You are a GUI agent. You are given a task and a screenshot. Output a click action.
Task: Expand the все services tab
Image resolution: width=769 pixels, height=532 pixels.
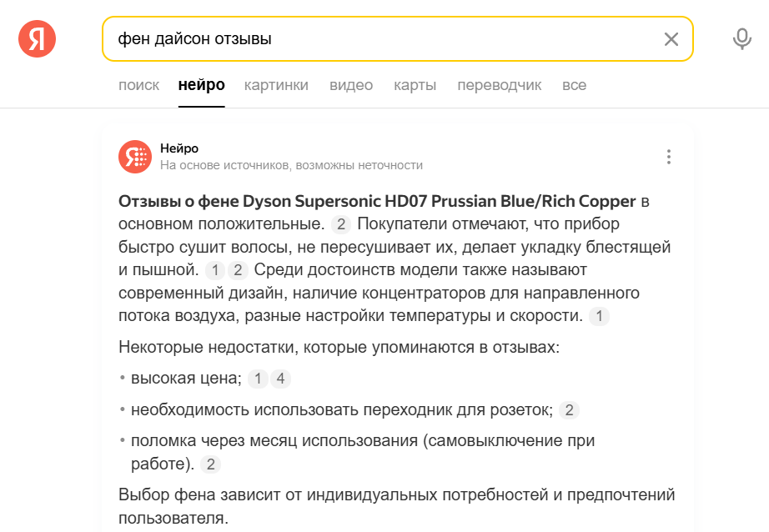pyautogui.click(x=574, y=85)
